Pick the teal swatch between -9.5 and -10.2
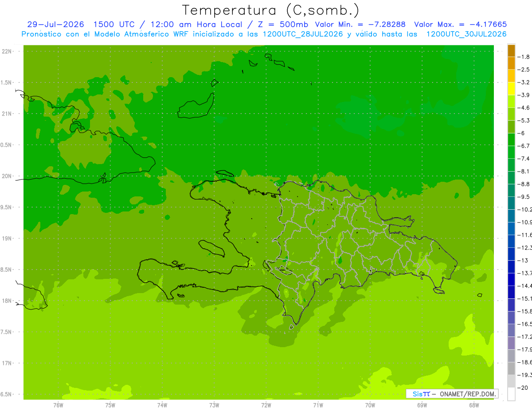Screen dimensions: 532x411 coord(511,203)
